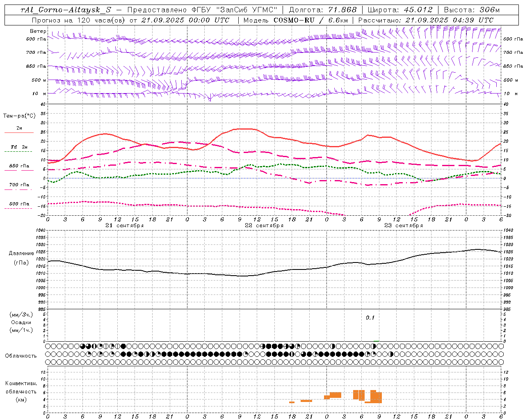Click the (км) unit label
The image size is (525, 420).
[21, 399]
